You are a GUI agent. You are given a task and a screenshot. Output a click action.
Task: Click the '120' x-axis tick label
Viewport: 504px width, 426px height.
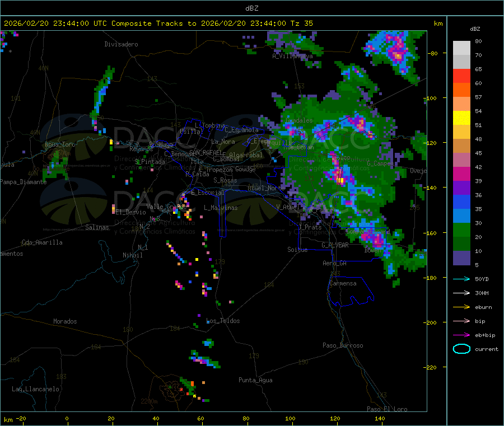point(335,419)
